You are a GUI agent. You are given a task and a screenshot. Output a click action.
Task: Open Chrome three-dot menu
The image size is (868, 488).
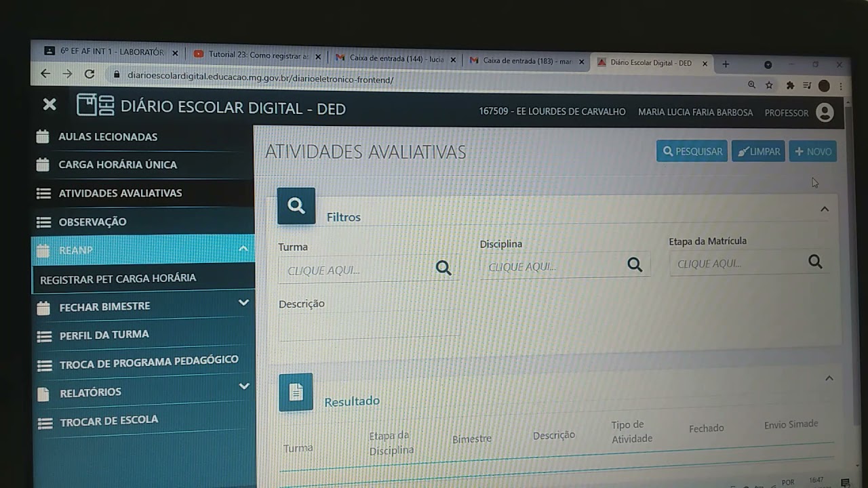pyautogui.click(x=841, y=87)
